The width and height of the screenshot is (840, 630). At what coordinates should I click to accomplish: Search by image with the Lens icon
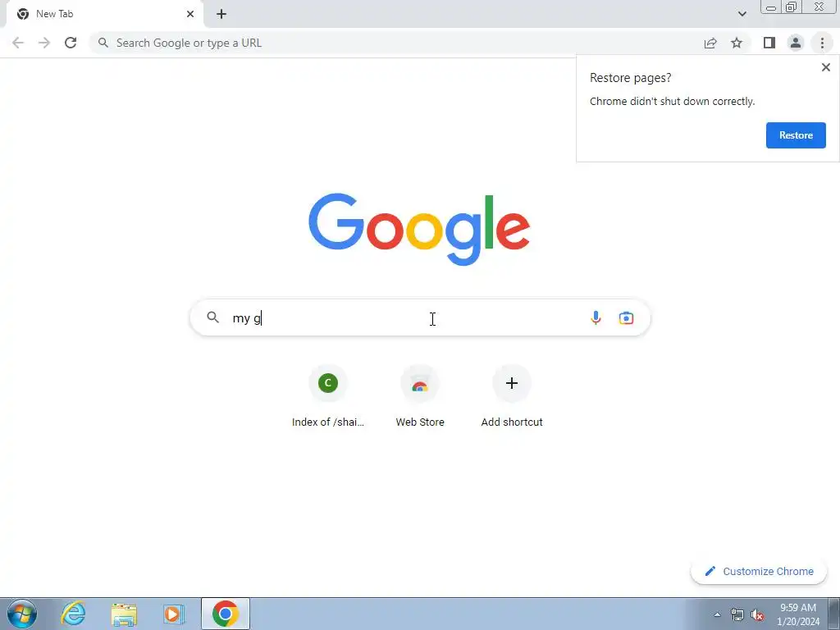click(x=626, y=317)
